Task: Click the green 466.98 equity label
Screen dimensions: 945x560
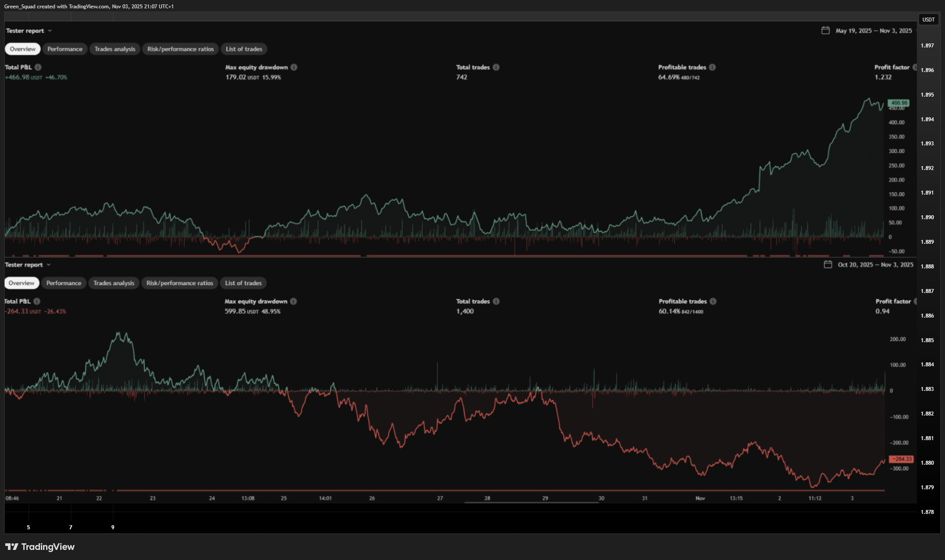Action: (899, 103)
